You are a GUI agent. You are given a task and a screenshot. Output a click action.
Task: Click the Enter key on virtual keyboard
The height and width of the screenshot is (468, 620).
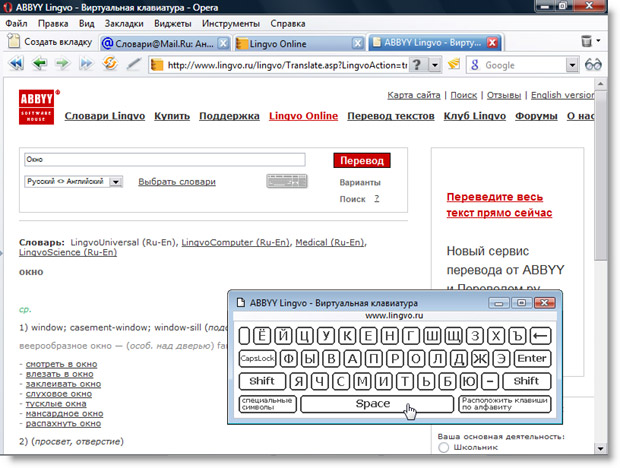532,359
